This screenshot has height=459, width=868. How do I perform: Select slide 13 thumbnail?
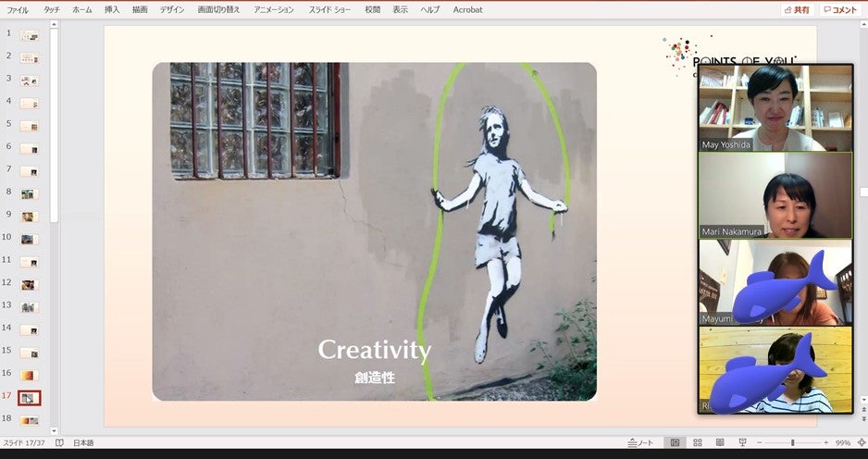click(x=30, y=307)
